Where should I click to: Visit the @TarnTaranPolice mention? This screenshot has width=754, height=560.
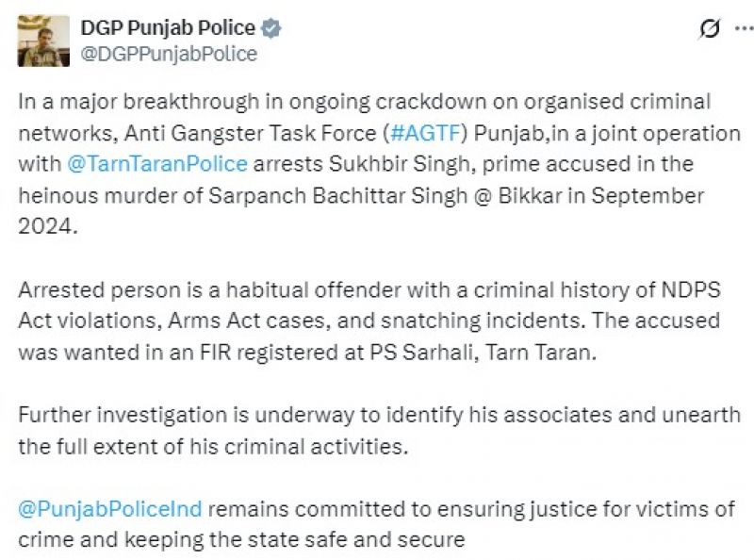click(158, 163)
